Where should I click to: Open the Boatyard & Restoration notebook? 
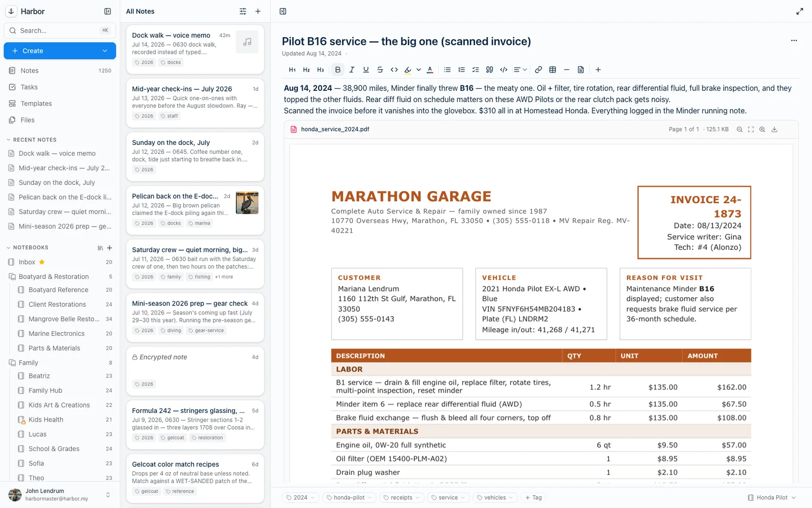(x=60, y=277)
